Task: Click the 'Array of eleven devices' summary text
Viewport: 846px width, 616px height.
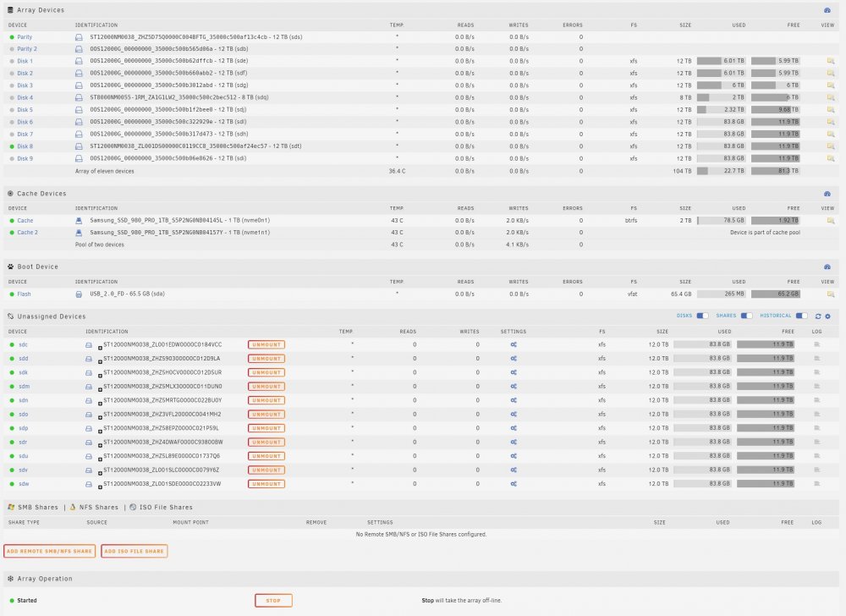Action: [x=105, y=171]
